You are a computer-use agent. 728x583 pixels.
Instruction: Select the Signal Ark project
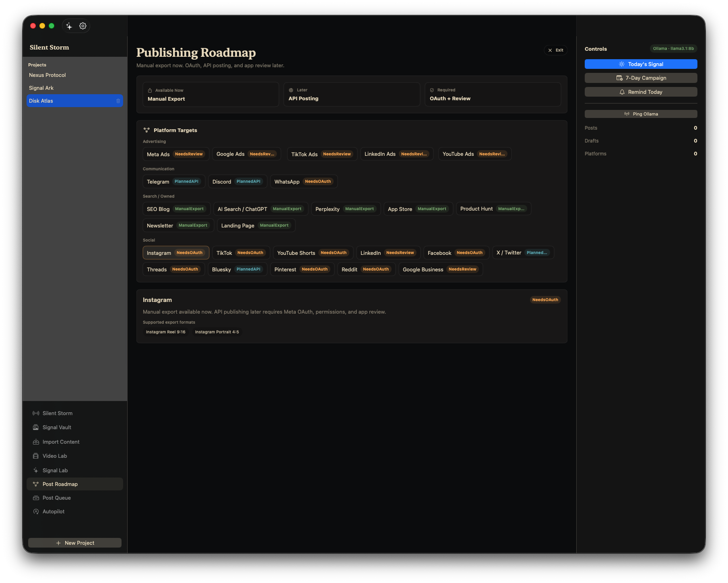tap(75, 88)
